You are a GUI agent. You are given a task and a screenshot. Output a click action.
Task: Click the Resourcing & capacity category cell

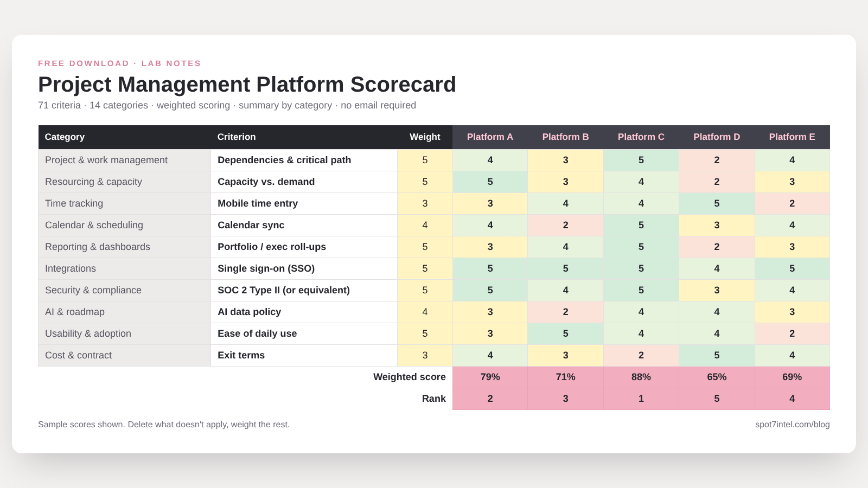tap(125, 182)
